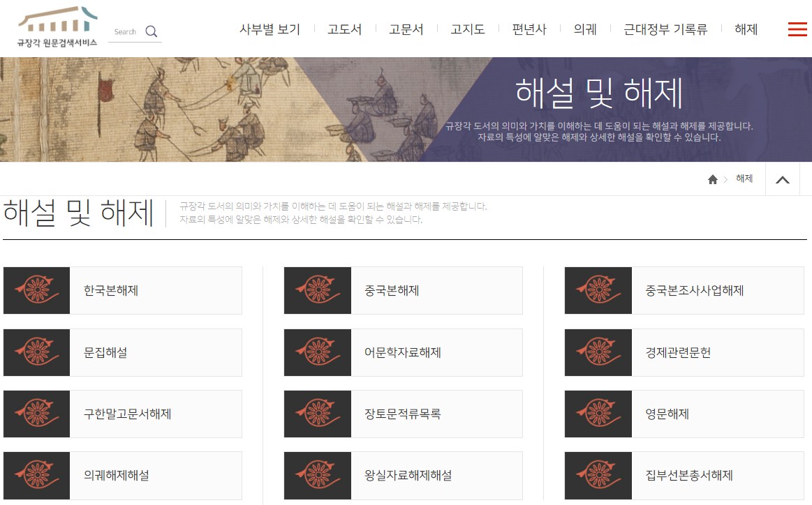Click the home breadcrumb icon
The image size is (812, 505).
tap(712, 179)
